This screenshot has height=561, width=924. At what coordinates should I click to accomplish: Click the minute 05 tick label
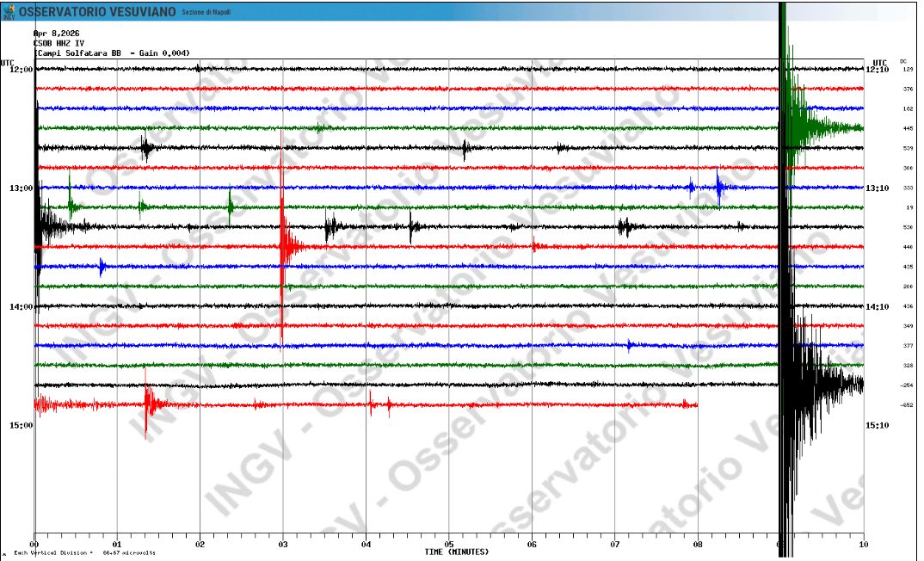point(447,544)
